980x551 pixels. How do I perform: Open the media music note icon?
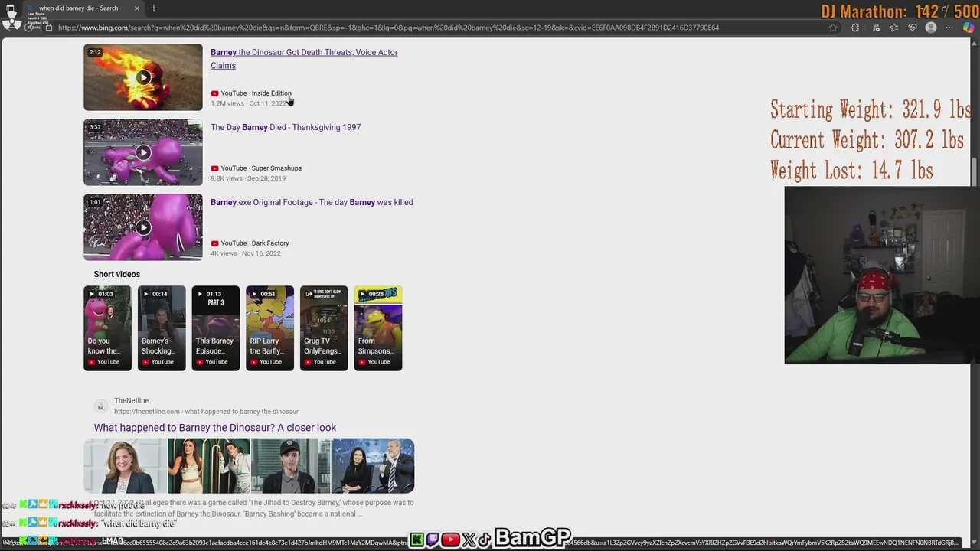pyautogui.click(x=876, y=28)
